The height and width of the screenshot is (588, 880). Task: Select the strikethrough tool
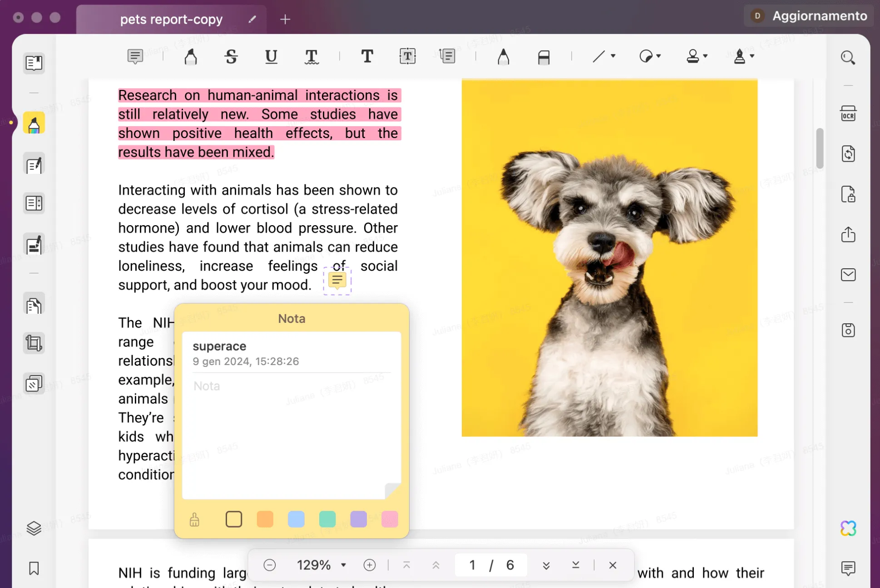point(231,56)
